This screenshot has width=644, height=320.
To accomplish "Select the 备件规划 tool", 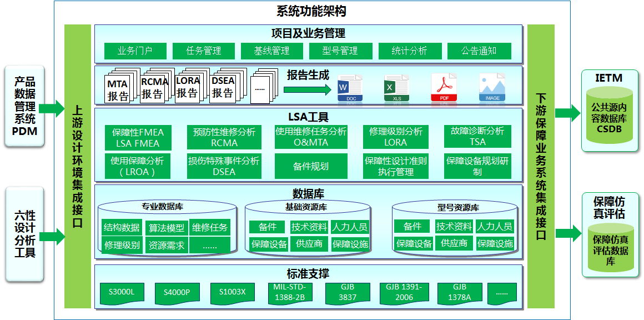I will [x=311, y=166].
